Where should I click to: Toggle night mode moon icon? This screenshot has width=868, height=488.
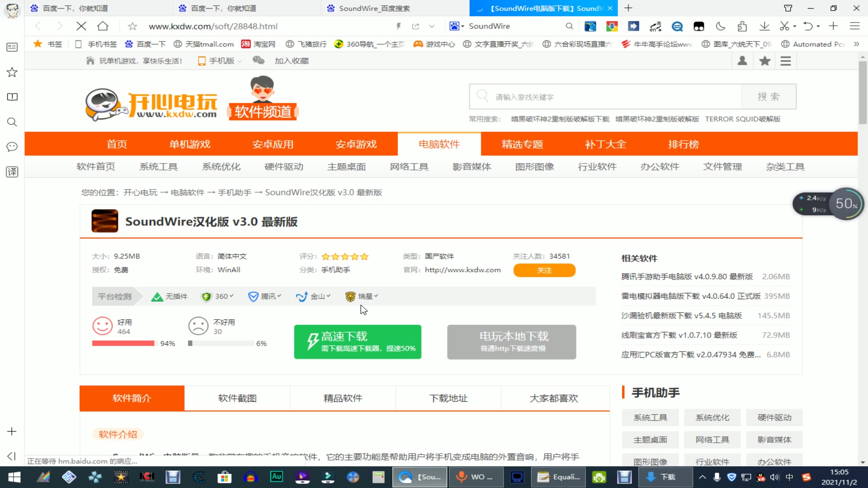[721, 26]
